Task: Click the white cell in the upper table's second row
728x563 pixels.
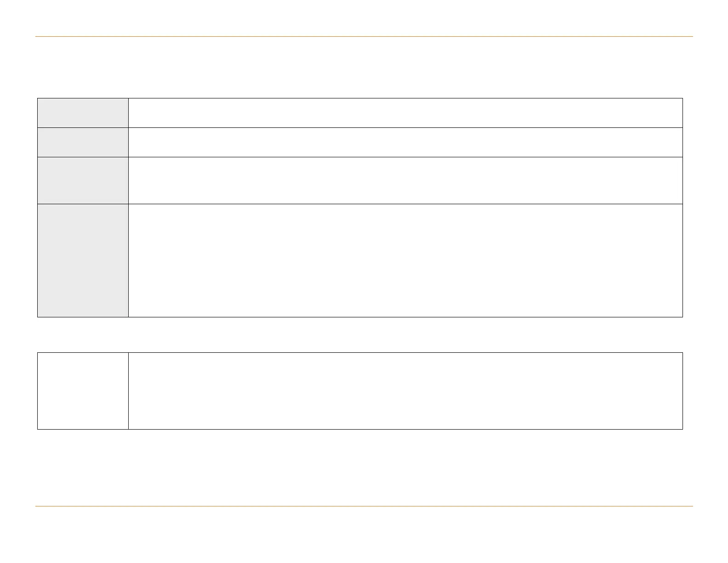Action: point(405,142)
